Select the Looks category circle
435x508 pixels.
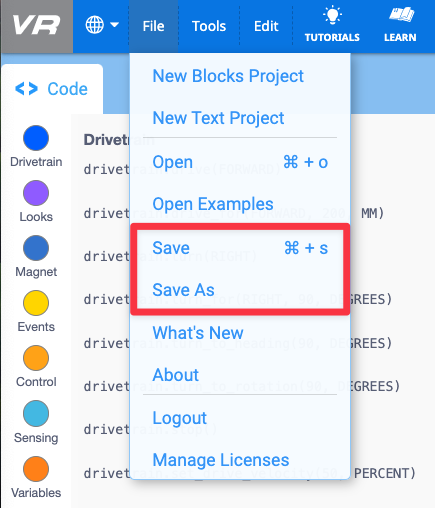point(36,193)
